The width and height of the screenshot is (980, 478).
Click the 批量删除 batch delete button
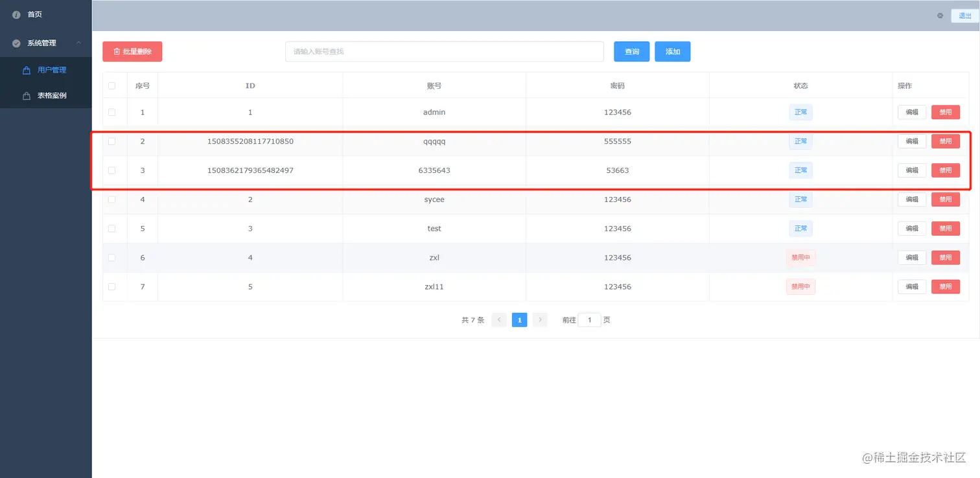coord(132,52)
